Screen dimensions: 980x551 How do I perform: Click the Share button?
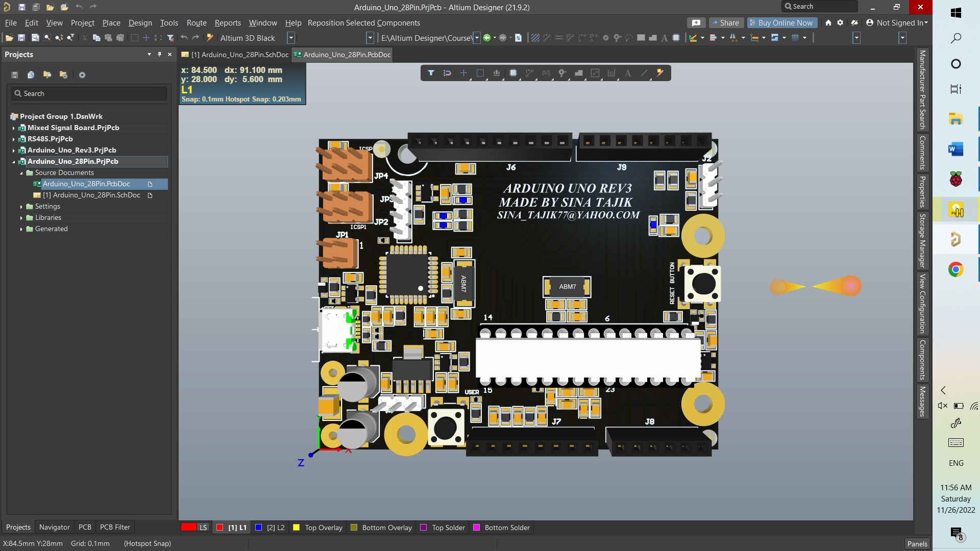(x=725, y=23)
